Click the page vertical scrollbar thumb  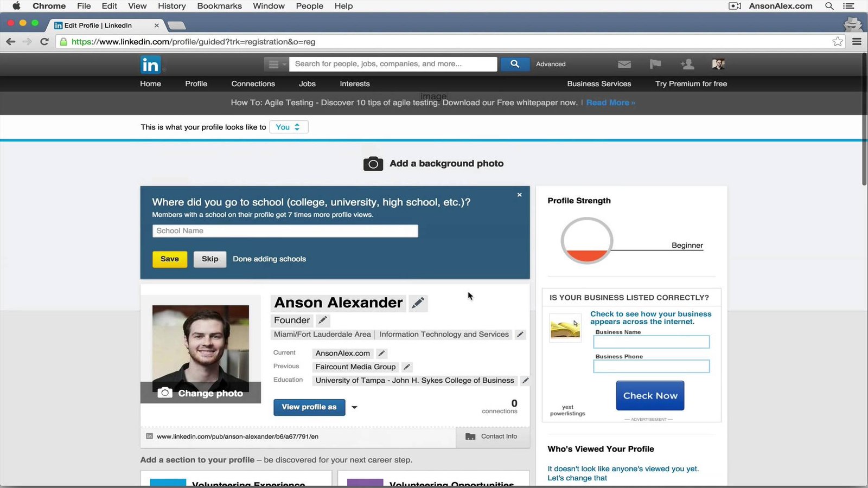click(x=864, y=119)
